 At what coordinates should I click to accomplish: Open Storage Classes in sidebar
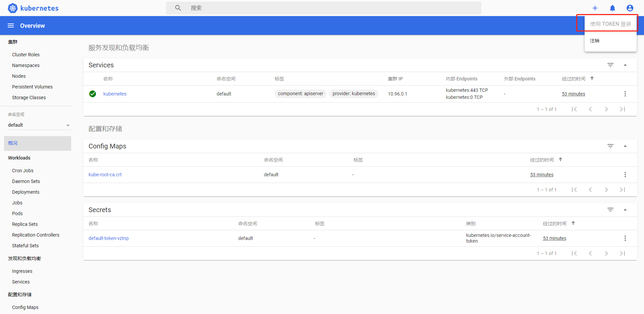29,98
